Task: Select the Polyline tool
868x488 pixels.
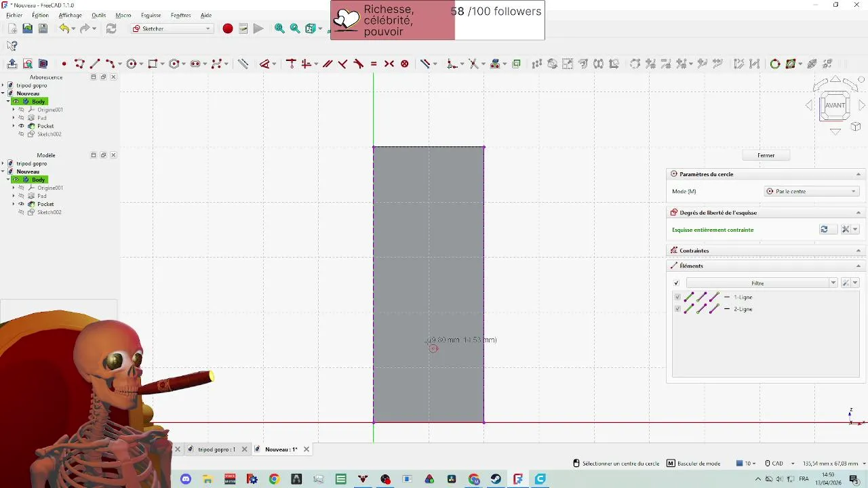Action: (x=79, y=64)
